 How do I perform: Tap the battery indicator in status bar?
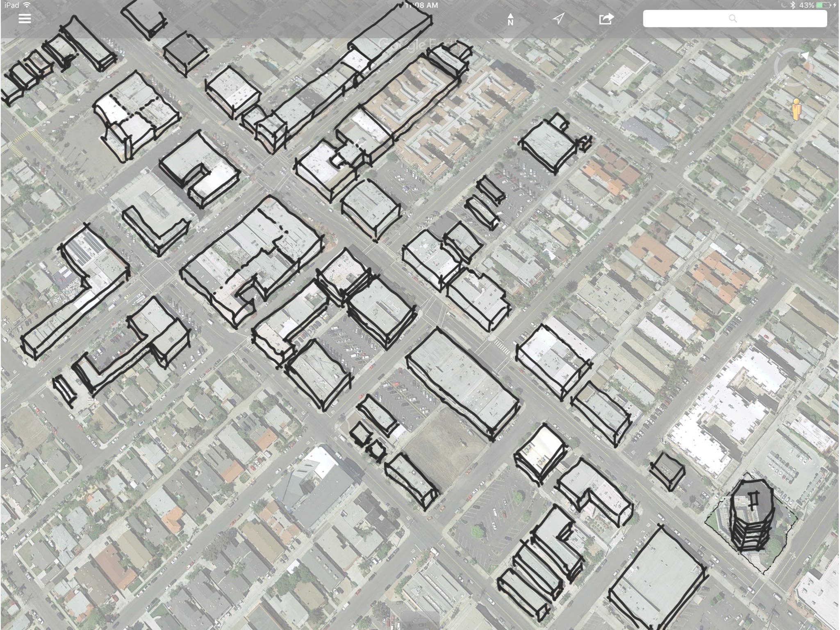tap(823, 5)
